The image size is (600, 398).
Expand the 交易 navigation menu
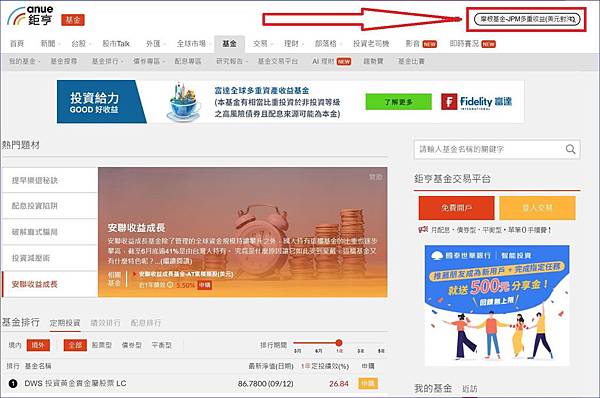tap(262, 44)
